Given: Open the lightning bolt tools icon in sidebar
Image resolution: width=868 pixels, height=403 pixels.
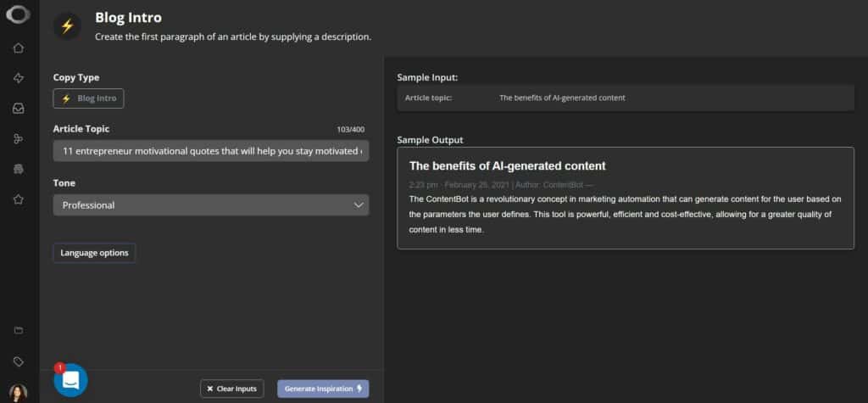Looking at the screenshot, I should tap(19, 78).
